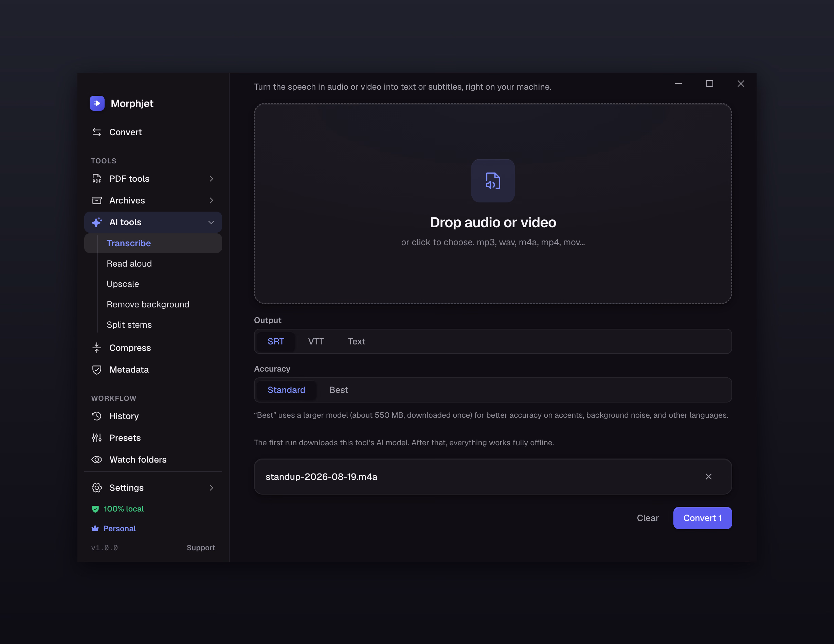Click the Archives box icon
834x644 pixels.
pos(97,200)
